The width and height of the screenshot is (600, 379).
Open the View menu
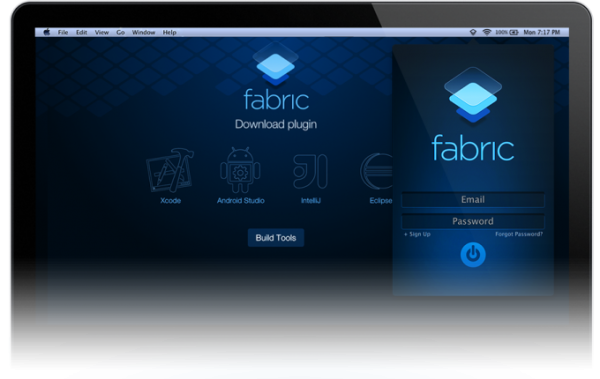[x=102, y=32]
